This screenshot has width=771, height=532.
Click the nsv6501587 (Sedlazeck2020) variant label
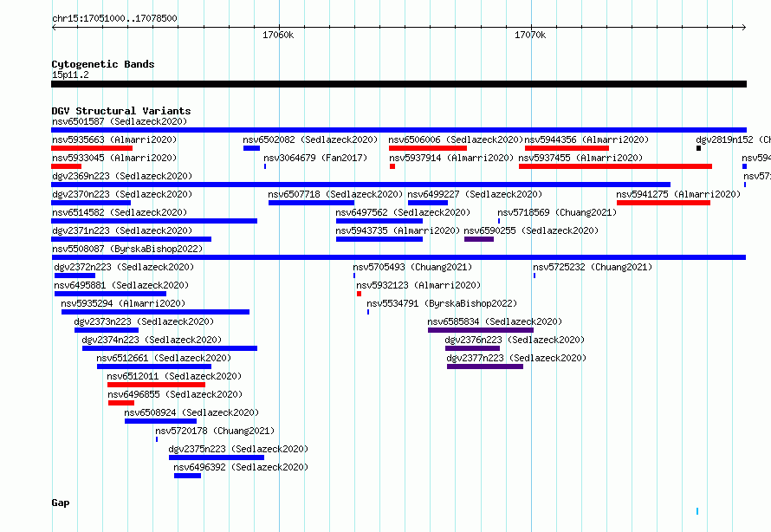coord(120,121)
